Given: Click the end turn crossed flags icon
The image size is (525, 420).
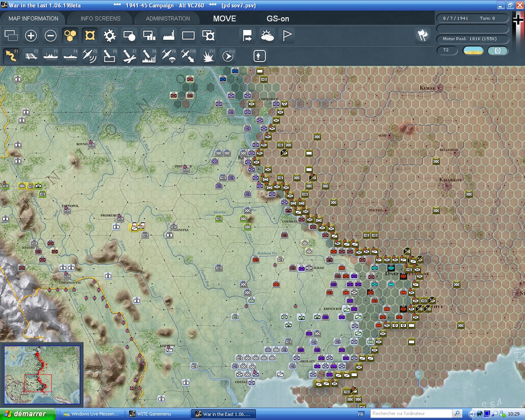Looking at the screenshot, I should (x=422, y=35).
